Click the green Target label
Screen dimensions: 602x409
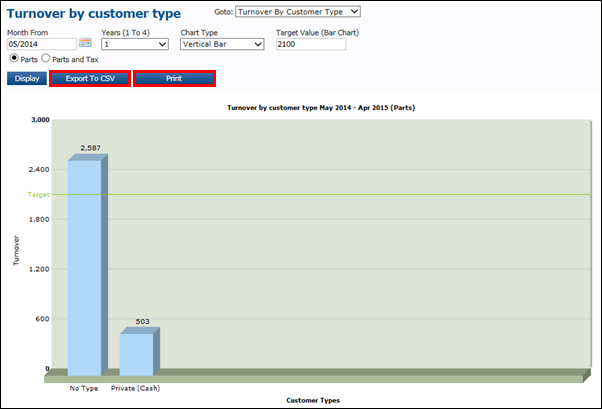[x=38, y=195]
